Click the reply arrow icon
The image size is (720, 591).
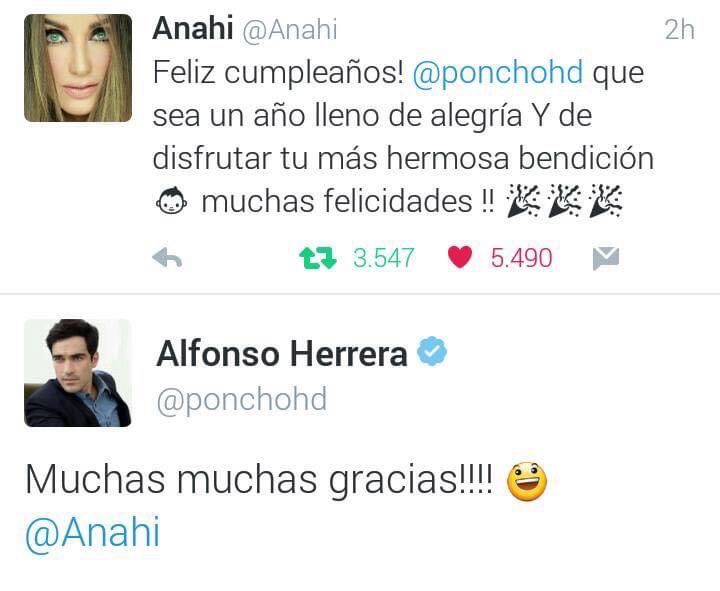(x=167, y=258)
